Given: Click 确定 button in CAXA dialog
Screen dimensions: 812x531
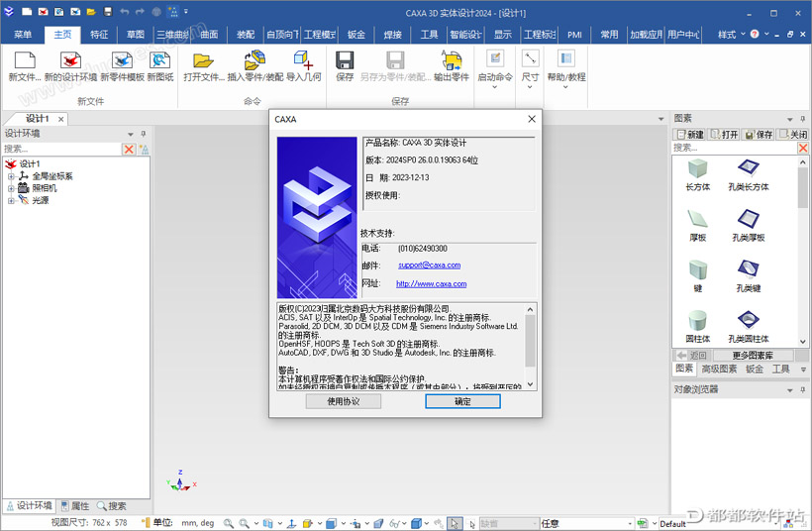Looking at the screenshot, I should tap(462, 401).
